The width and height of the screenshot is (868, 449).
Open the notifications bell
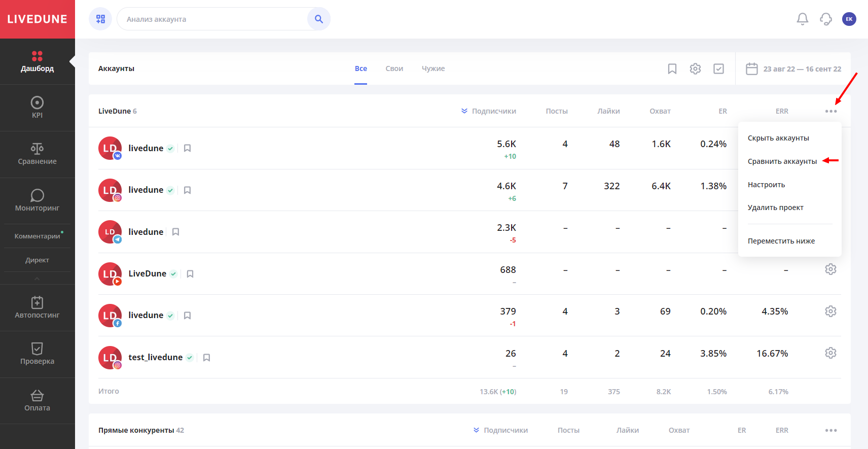tap(803, 19)
